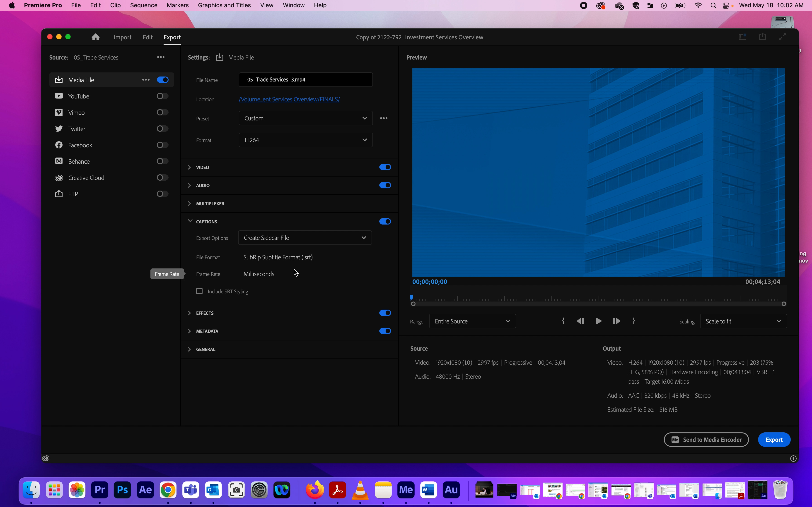
Task: Click the Export button
Action: tap(774, 439)
